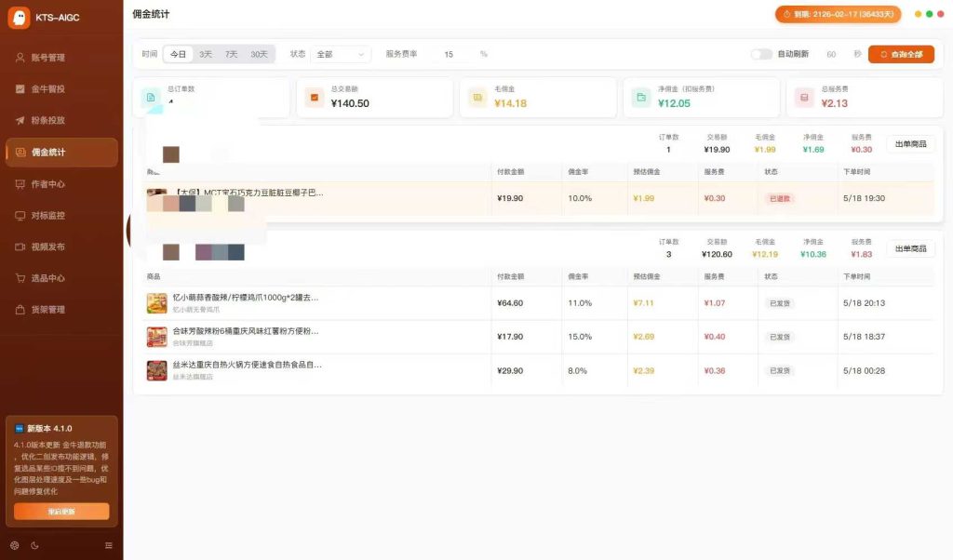Viewport: 953px width, 560px height.
Task: Click the 金牛智投 chart icon
Action: 20,88
